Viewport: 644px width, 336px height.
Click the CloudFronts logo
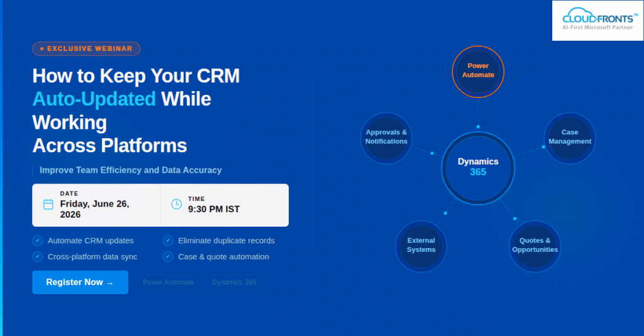pyautogui.click(x=597, y=21)
